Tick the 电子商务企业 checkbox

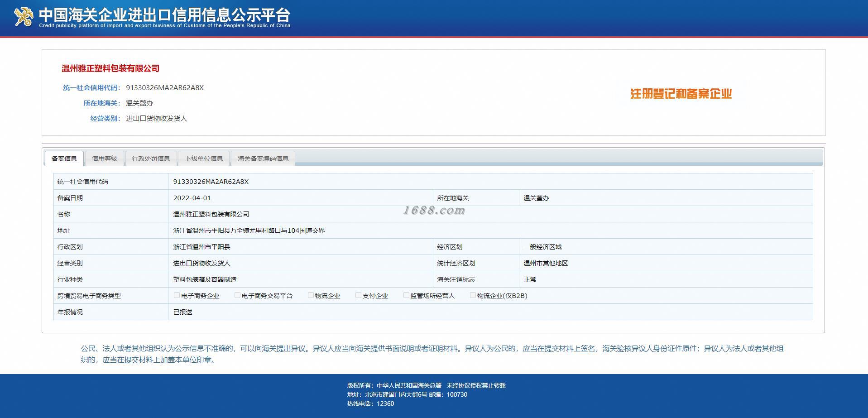pos(177,295)
